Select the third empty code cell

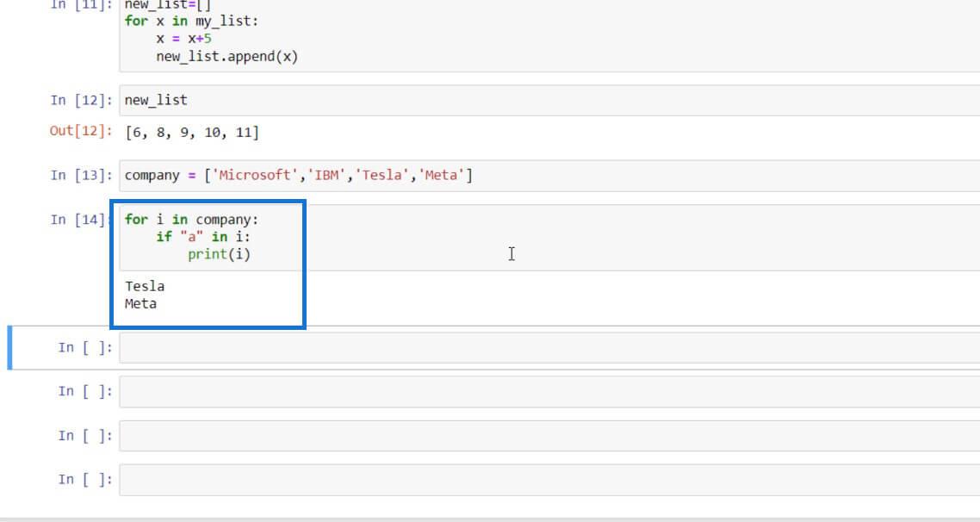click(517, 436)
